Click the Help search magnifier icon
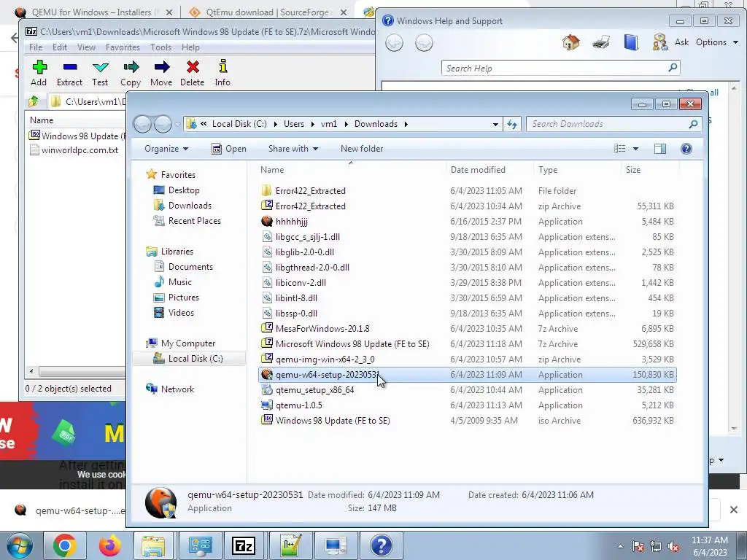This screenshot has width=747, height=560. (673, 68)
